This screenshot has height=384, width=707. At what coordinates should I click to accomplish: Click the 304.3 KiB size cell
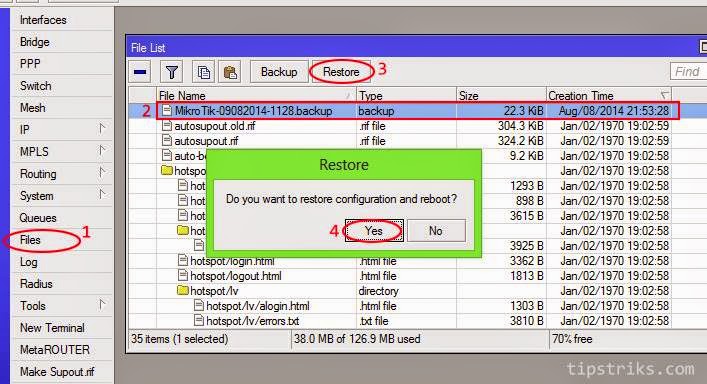(x=520, y=126)
